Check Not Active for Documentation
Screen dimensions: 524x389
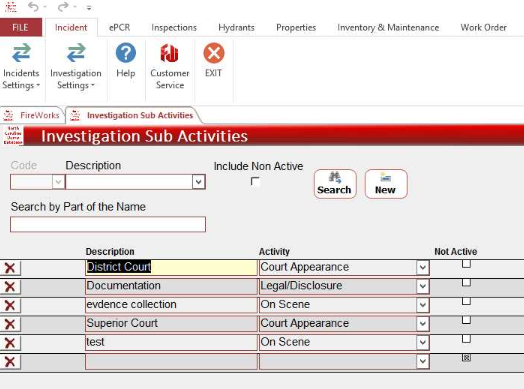click(466, 283)
